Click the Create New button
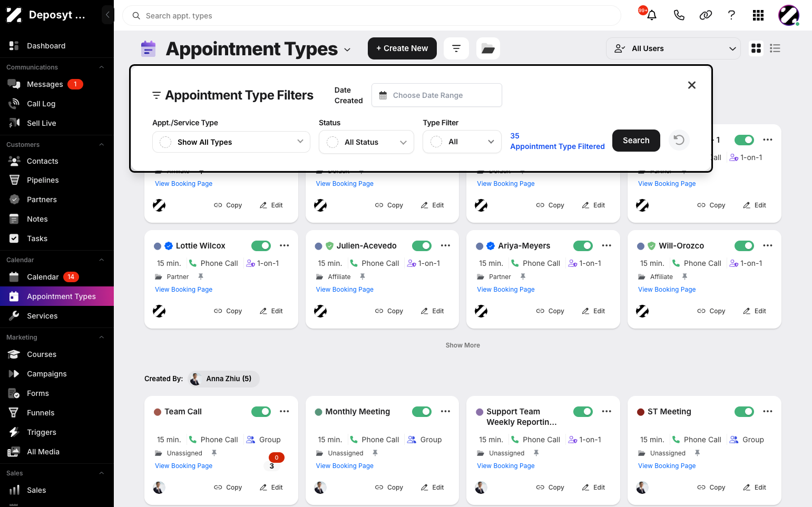This screenshot has width=812, height=507. [402, 48]
